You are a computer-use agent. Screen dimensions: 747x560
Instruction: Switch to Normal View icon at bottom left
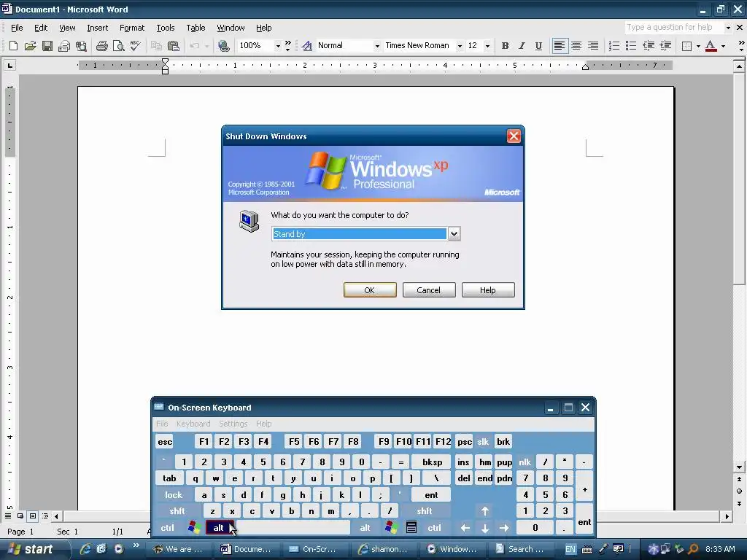click(8, 516)
